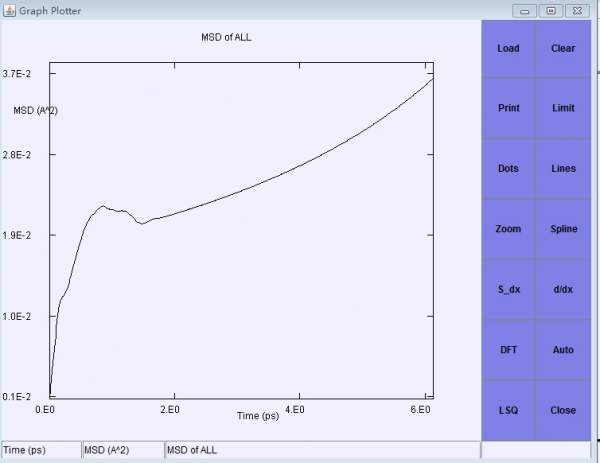Click the 0.1E-2 y-axis value
Image resolution: width=600 pixels, height=463 pixels.
tap(16, 396)
